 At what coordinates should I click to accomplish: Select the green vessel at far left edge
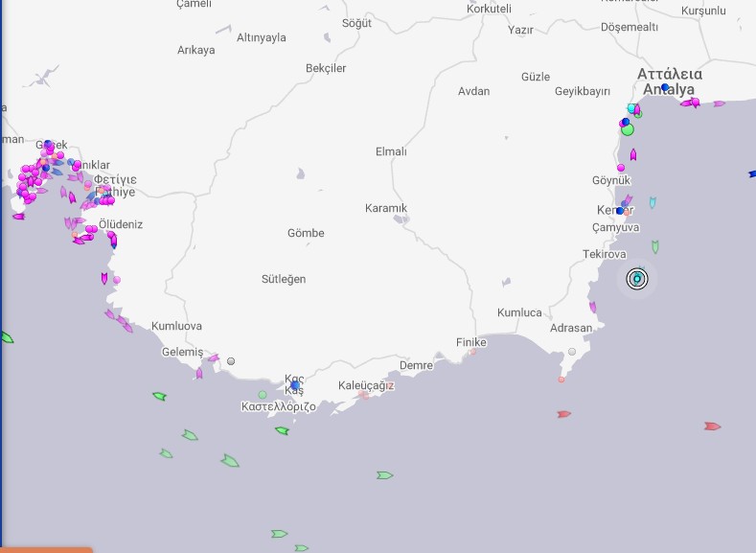[x=6, y=337]
